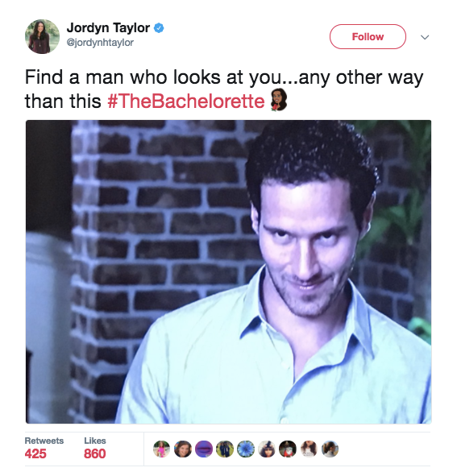Image resolution: width=457 pixels, height=476 pixels.
Task: Open the Jordyn Taylor display name
Action: pos(108,28)
